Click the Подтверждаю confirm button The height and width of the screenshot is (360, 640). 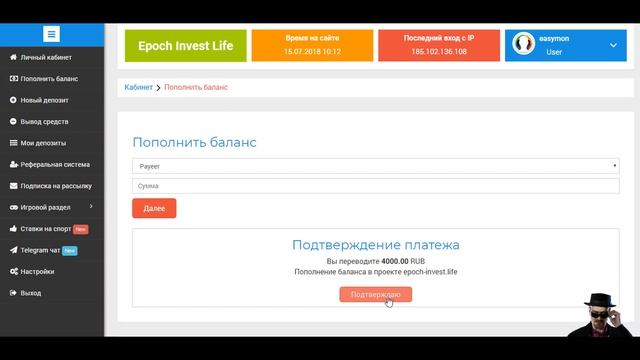tap(376, 294)
